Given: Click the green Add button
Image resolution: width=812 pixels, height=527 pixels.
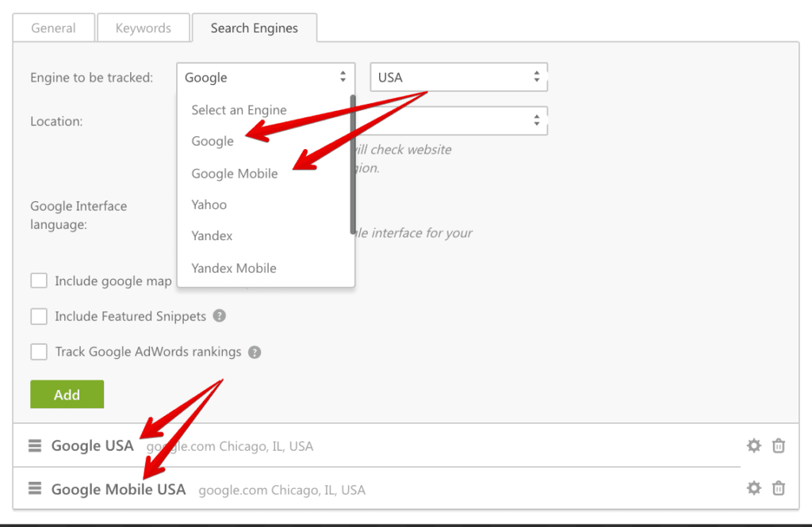Looking at the screenshot, I should (x=67, y=395).
